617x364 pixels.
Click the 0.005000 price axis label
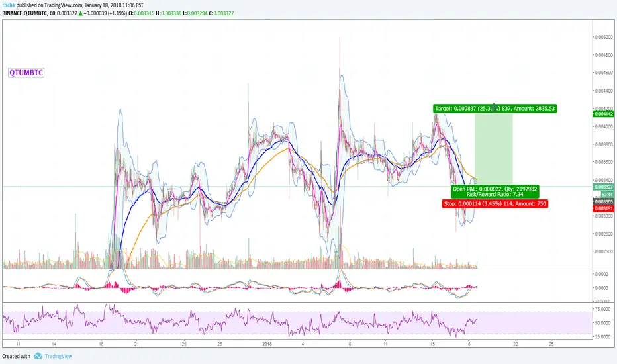click(604, 37)
